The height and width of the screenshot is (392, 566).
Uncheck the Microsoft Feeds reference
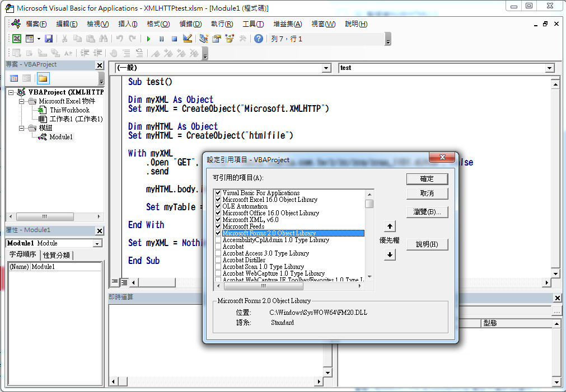tap(218, 226)
